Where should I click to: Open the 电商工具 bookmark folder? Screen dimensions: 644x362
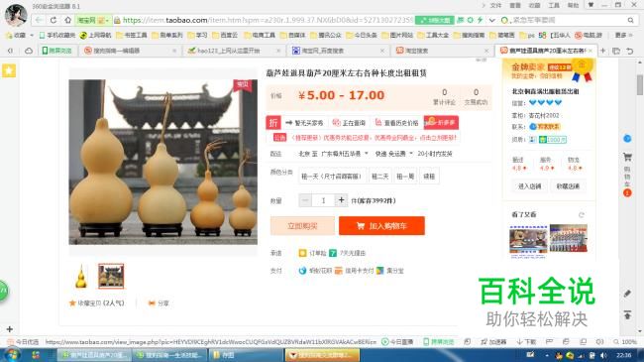click(260, 36)
